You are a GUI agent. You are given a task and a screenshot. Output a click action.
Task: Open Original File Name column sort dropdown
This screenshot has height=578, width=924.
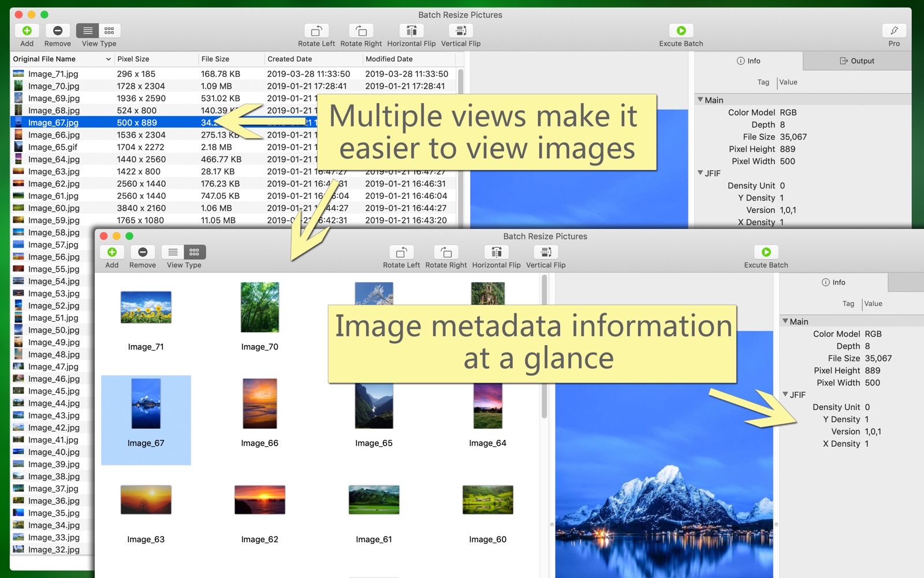click(x=108, y=59)
